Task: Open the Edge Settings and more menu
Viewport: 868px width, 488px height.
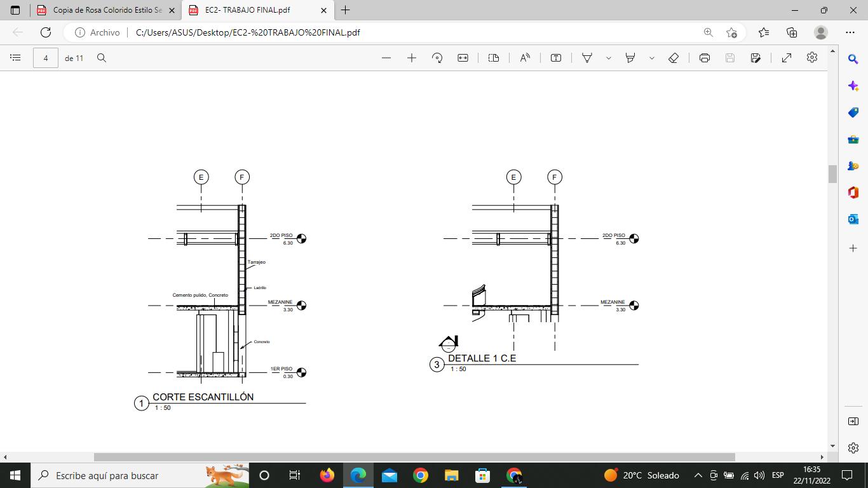Action: point(850,32)
